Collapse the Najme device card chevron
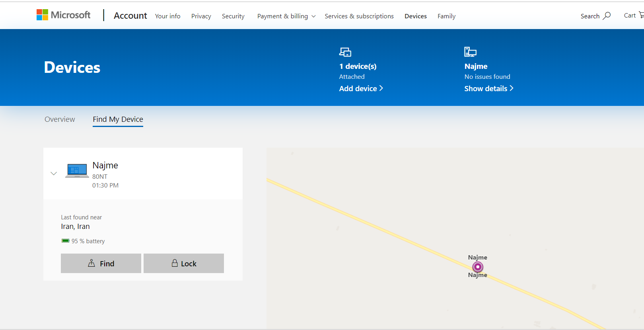 tap(54, 173)
